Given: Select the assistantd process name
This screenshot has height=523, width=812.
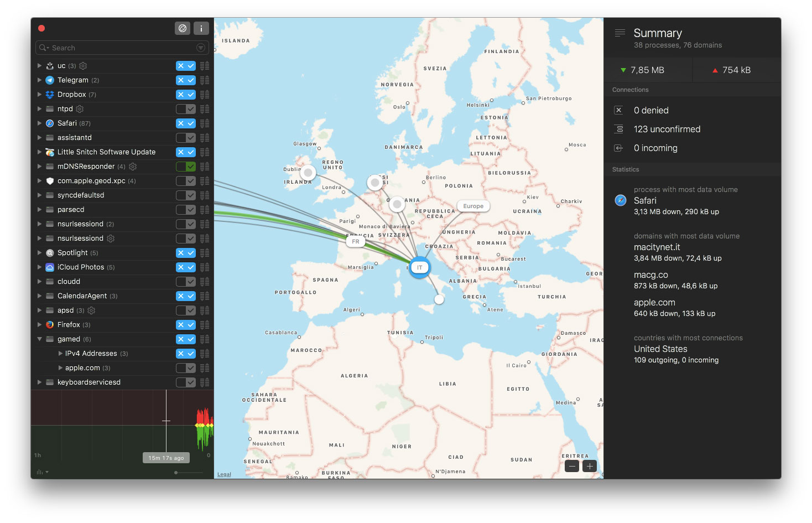Looking at the screenshot, I should tap(75, 138).
